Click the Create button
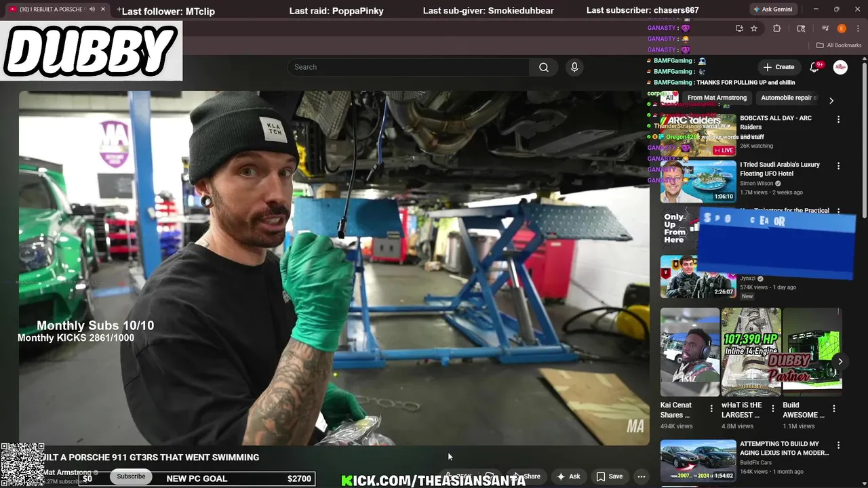The height and width of the screenshot is (488, 868). [x=778, y=67]
